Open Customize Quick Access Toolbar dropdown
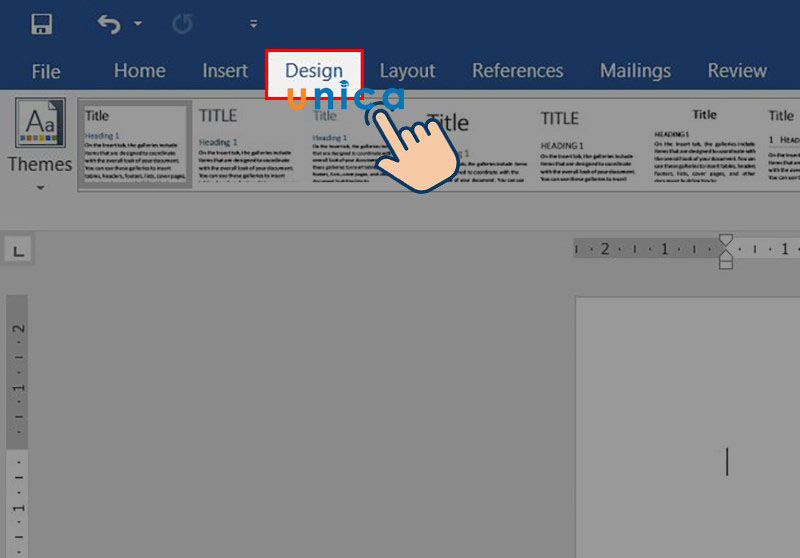 click(x=253, y=24)
